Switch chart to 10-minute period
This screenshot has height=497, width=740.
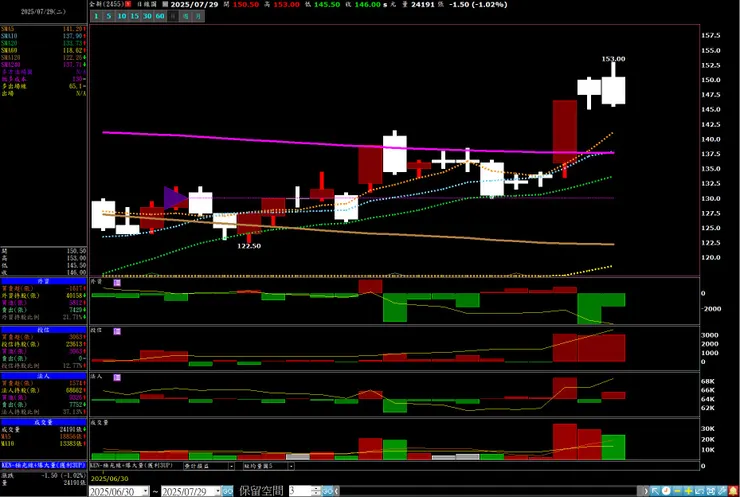(x=122, y=16)
